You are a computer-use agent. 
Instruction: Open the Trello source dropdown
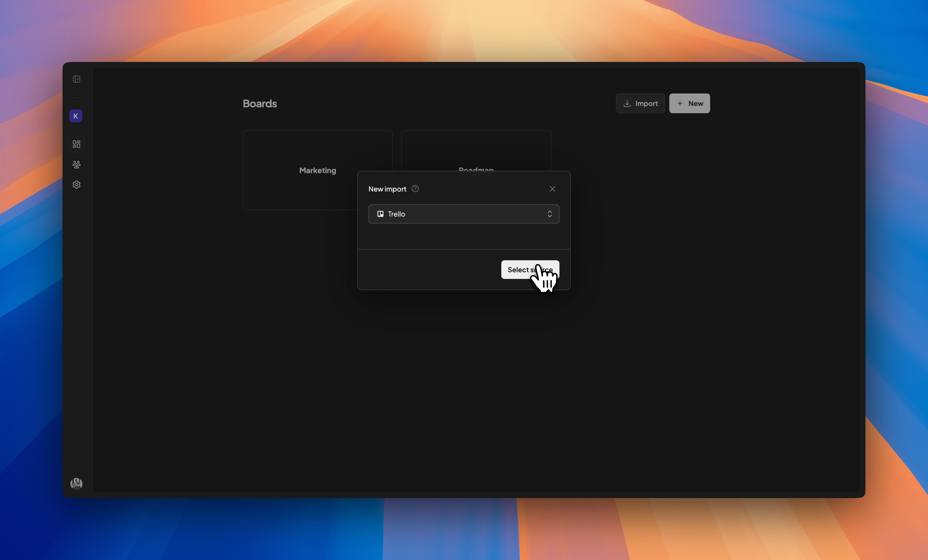[x=463, y=214]
